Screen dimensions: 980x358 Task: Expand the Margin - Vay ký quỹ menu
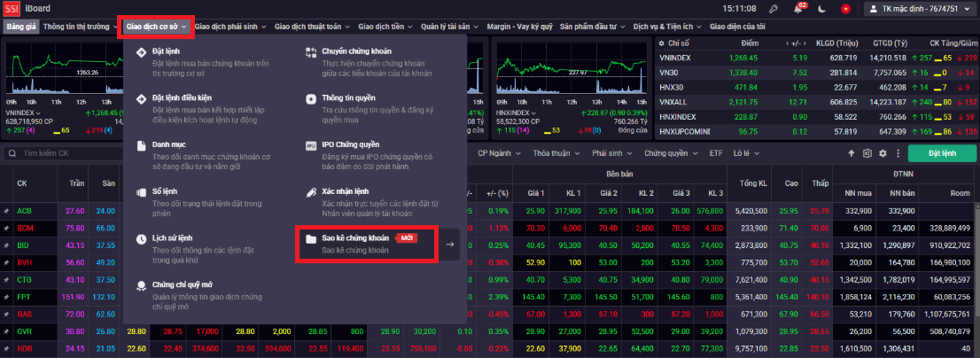coord(520,27)
